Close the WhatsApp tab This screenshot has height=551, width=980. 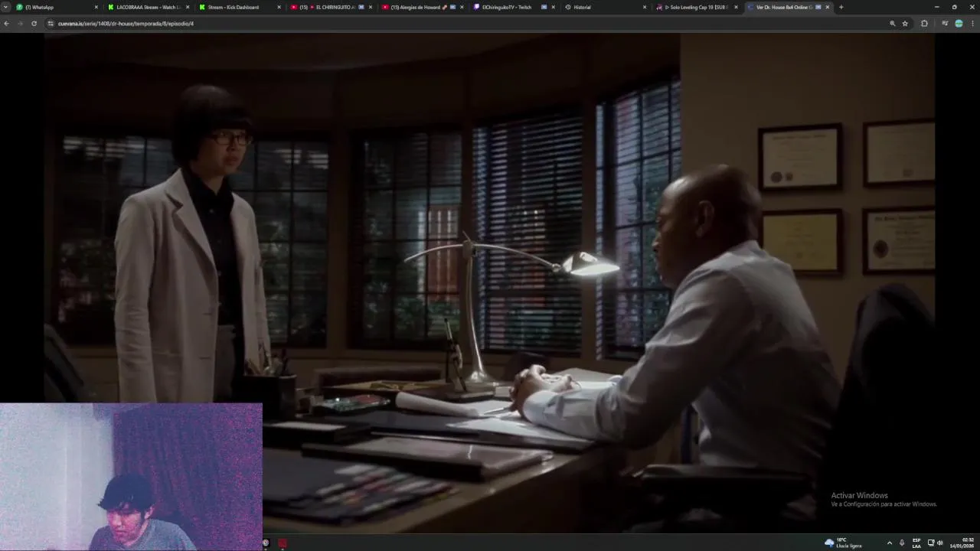[x=96, y=7]
